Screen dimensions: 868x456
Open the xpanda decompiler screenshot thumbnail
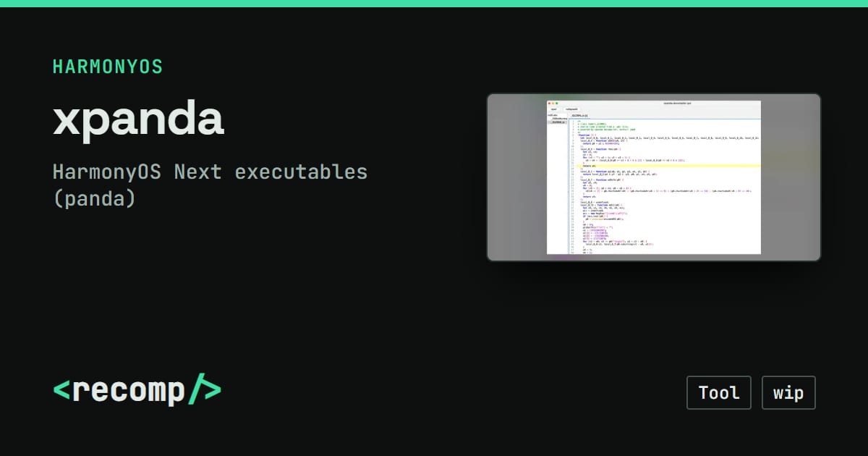point(654,177)
